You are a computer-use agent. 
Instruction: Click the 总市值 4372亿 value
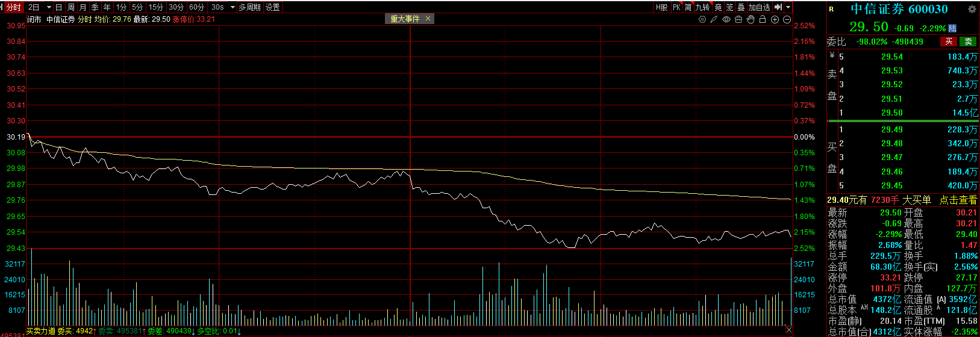click(887, 299)
